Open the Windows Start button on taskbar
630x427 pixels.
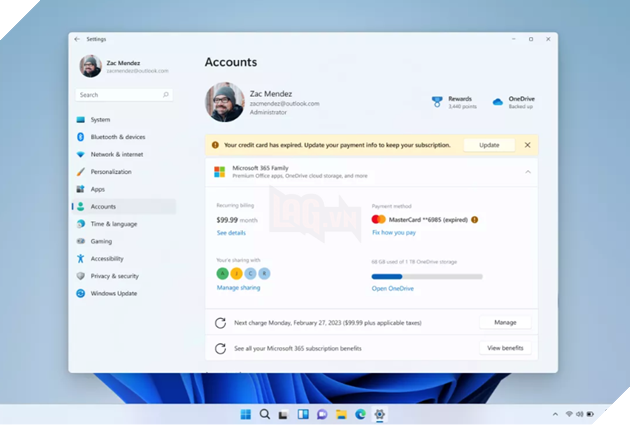(x=245, y=415)
